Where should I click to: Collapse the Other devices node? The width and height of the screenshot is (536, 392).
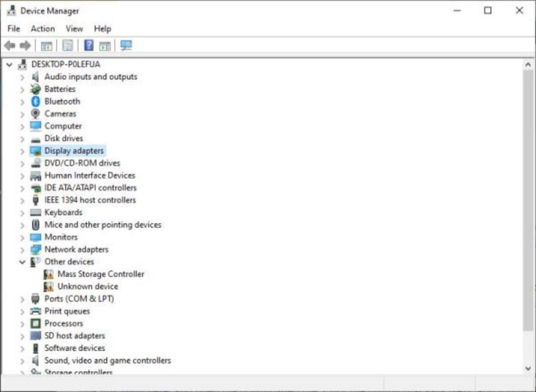pyautogui.click(x=22, y=262)
